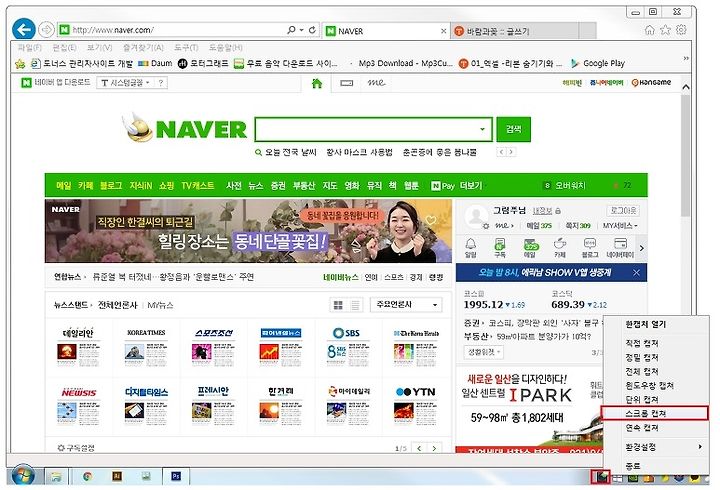Go back with the browser back arrow
Screen dimensions: 720x490
click(23, 30)
